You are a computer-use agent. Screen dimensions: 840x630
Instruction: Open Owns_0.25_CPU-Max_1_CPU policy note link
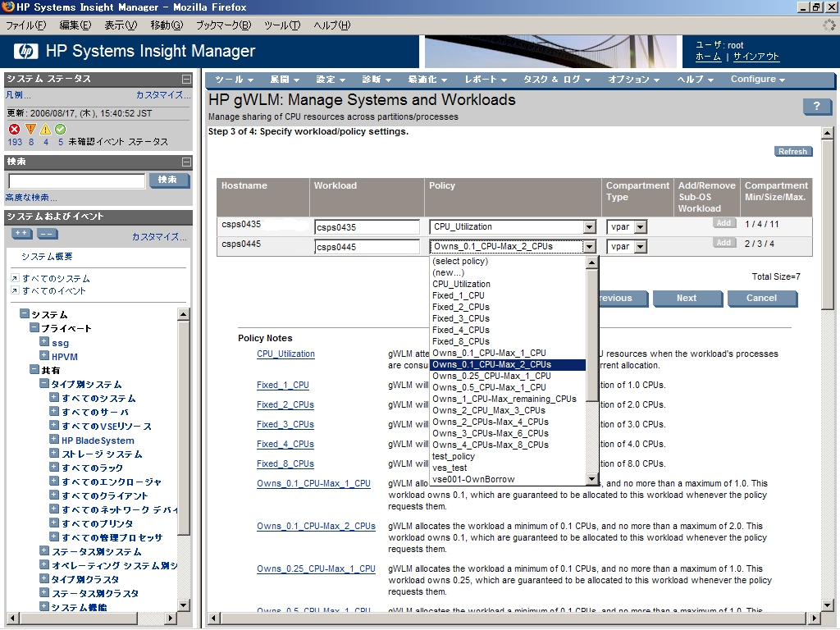[316, 569]
